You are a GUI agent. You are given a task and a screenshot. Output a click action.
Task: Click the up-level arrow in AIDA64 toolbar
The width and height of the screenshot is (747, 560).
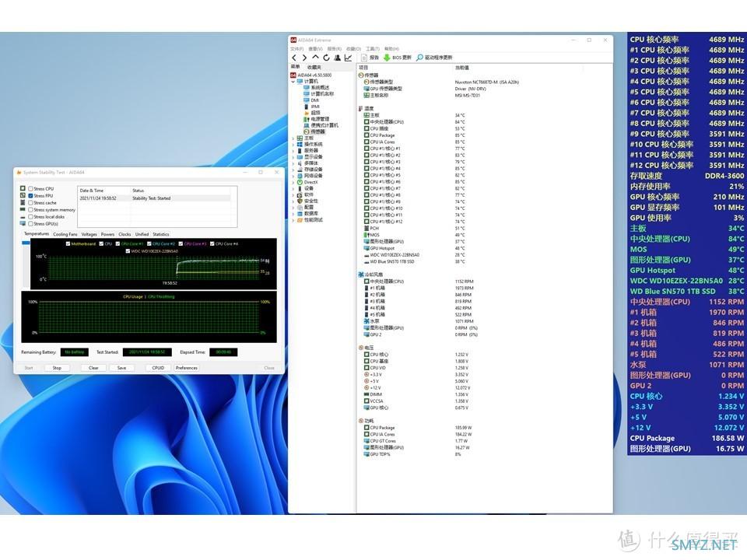(x=315, y=58)
